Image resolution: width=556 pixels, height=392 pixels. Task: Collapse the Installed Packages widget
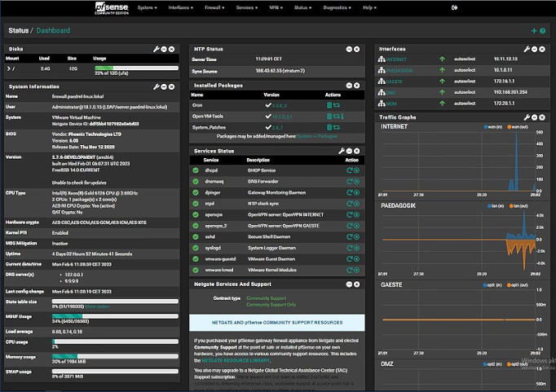point(349,85)
